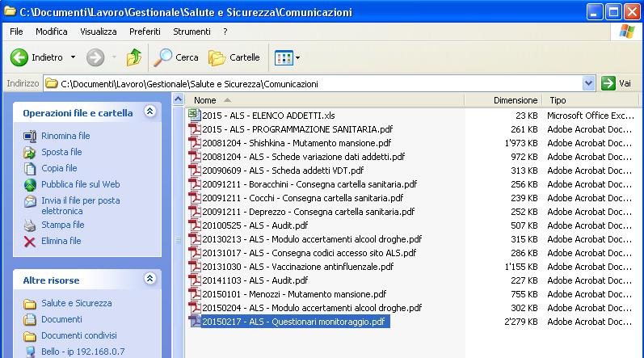The width and height of the screenshot is (644, 358).
Task: Expand the Indirizzo address bar dropdown
Action: point(588,83)
